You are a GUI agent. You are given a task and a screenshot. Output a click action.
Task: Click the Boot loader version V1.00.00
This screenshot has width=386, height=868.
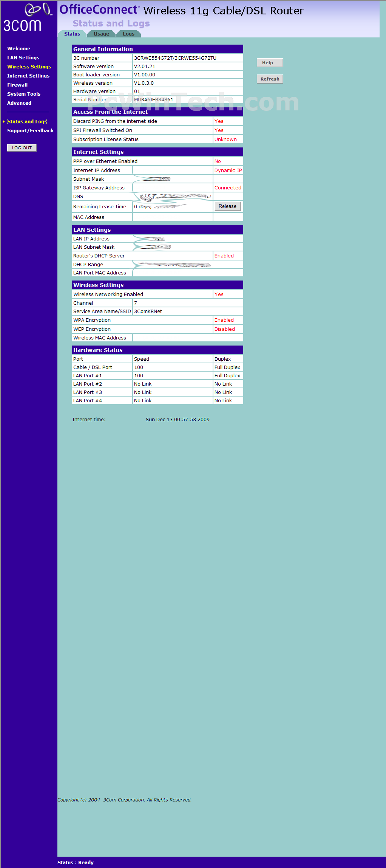[145, 74]
